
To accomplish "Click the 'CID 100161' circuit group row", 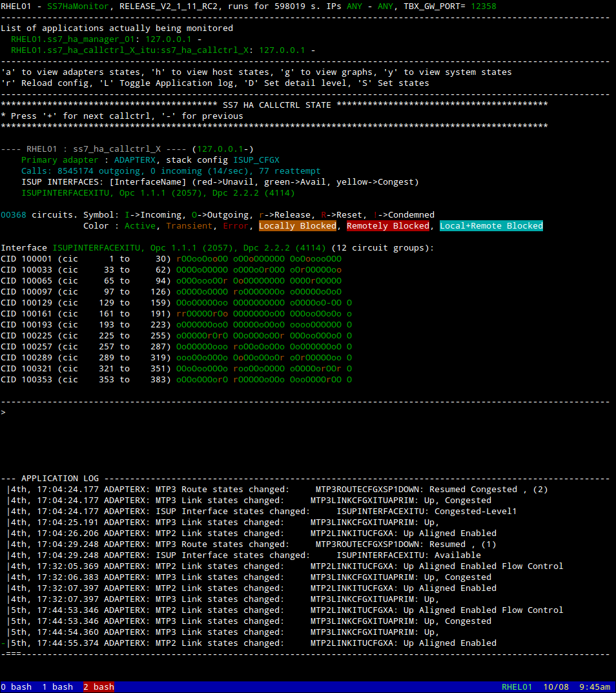I will 176,314.
